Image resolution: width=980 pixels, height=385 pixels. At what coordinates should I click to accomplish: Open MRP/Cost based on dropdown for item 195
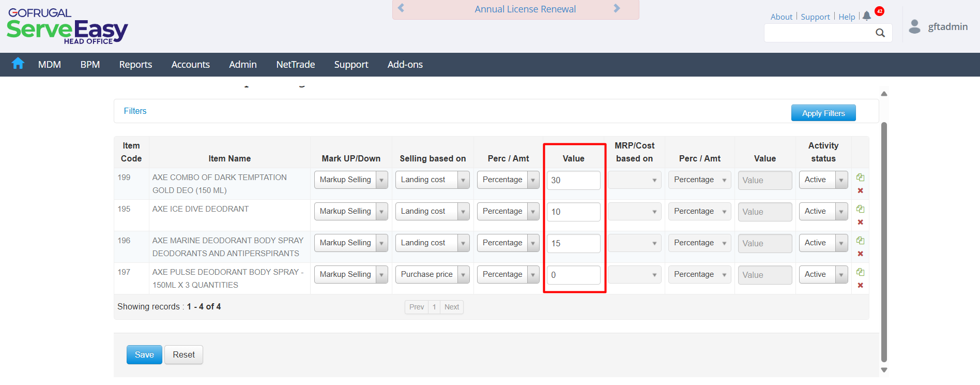pos(634,212)
